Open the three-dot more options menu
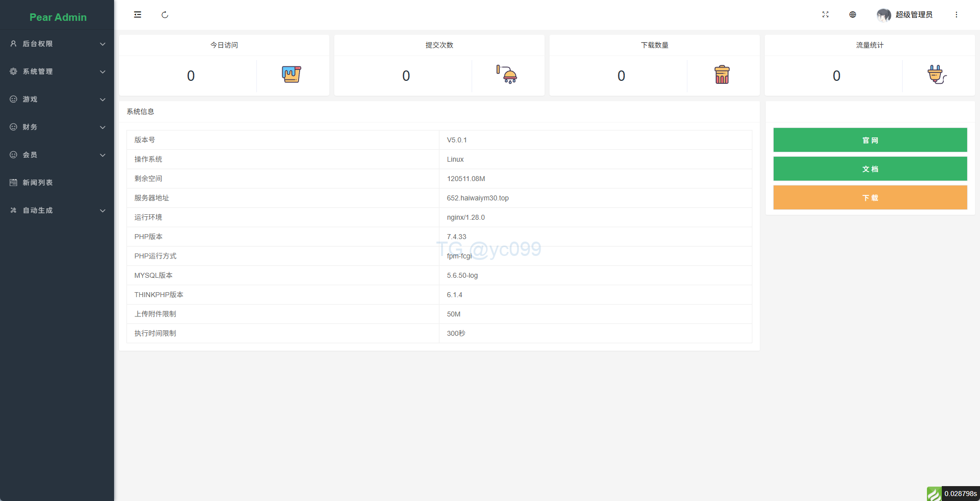Image resolution: width=980 pixels, height=501 pixels. [956, 15]
